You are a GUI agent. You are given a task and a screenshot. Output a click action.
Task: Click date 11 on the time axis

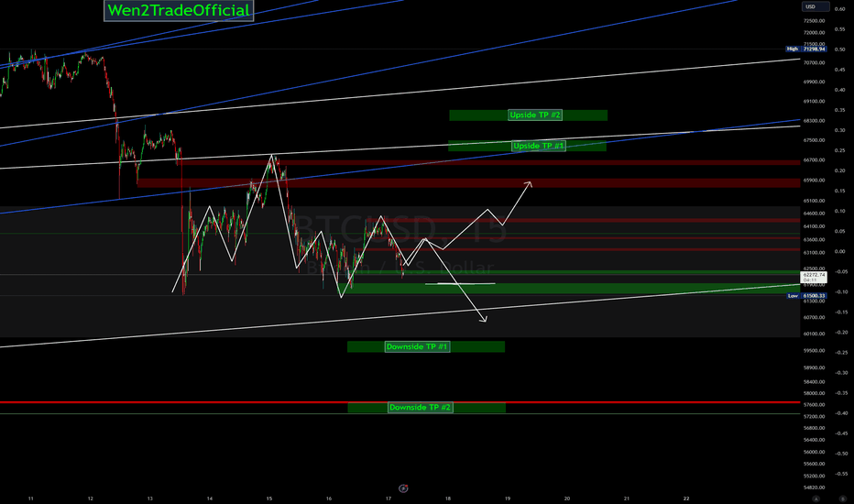click(30, 499)
